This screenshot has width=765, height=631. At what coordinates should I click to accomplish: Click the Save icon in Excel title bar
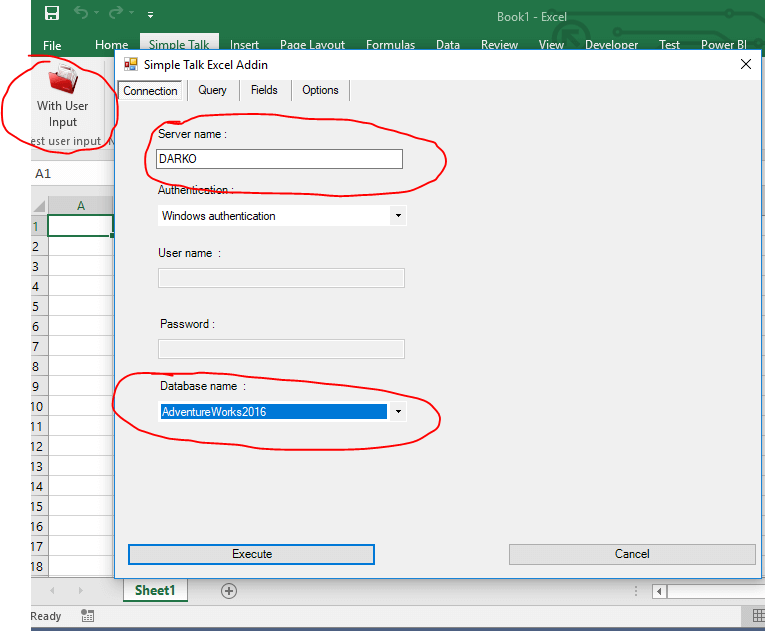52,13
